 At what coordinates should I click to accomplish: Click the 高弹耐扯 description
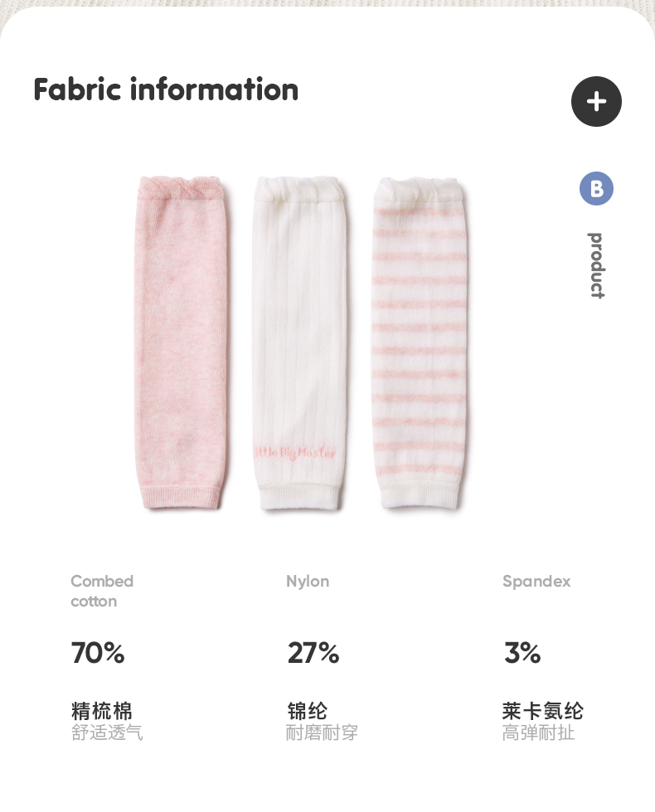tap(538, 732)
